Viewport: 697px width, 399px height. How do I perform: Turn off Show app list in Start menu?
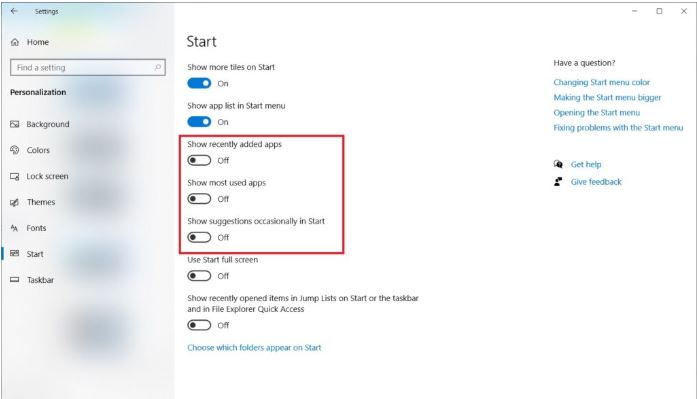(x=199, y=122)
